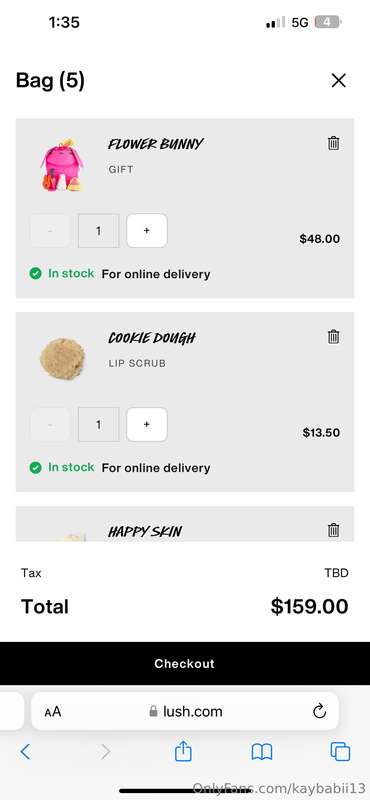Image resolution: width=370 pixels, height=800 pixels.
Task: Tap the trash icon for Happy Skin
Action: click(x=333, y=530)
